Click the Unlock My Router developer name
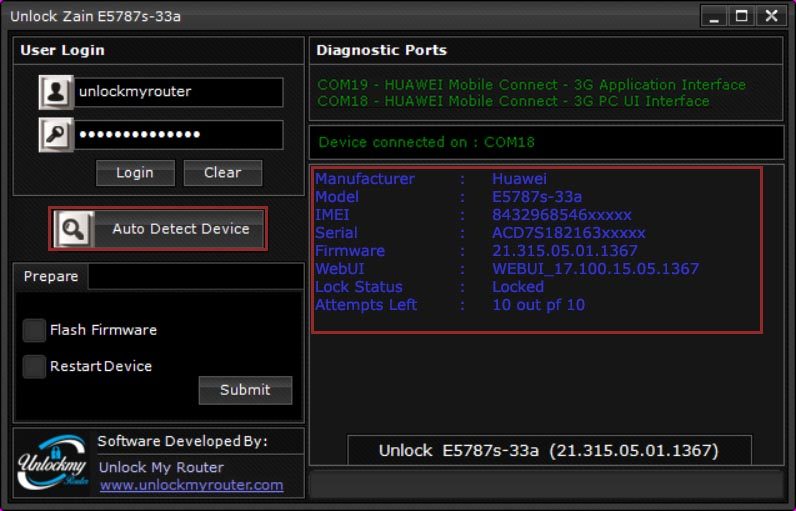Image resolution: width=796 pixels, height=511 pixels. (x=161, y=467)
